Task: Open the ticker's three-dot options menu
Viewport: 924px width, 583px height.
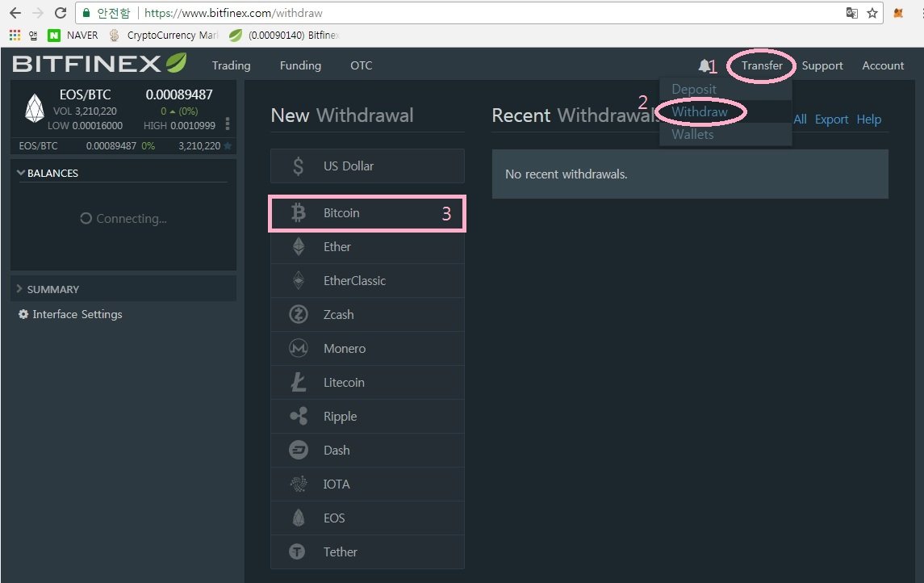Action: point(228,124)
